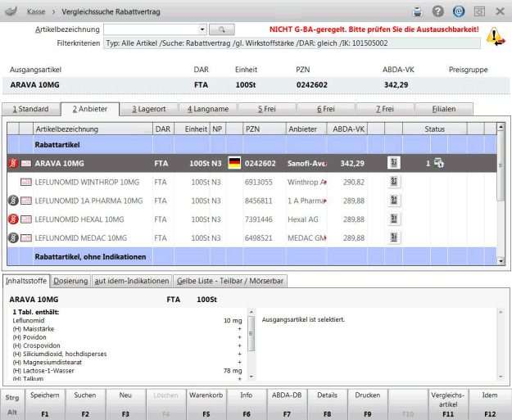The image size is (512, 420).
Task: Click the window restore icon in title bar
Action: (x=479, y=11)
